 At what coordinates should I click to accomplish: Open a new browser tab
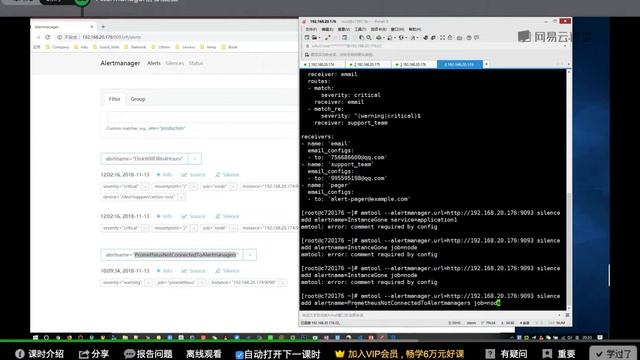coord(103,27)
